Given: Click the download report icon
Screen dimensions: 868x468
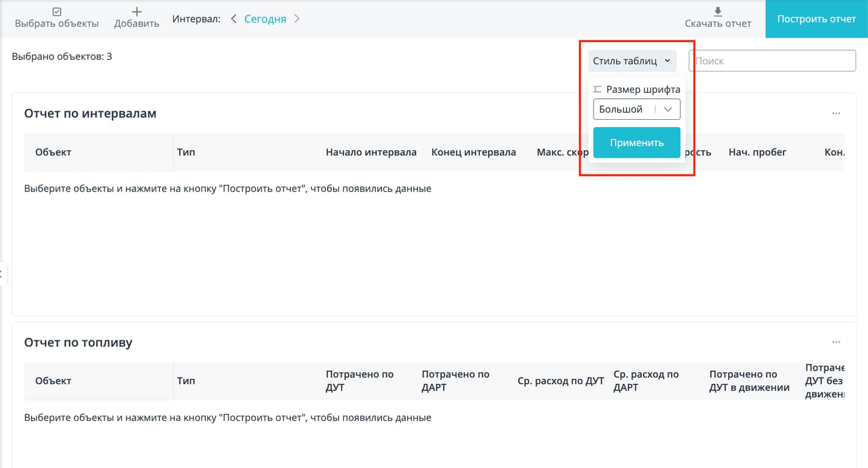Looking at the screenshot, I should 718,12.
